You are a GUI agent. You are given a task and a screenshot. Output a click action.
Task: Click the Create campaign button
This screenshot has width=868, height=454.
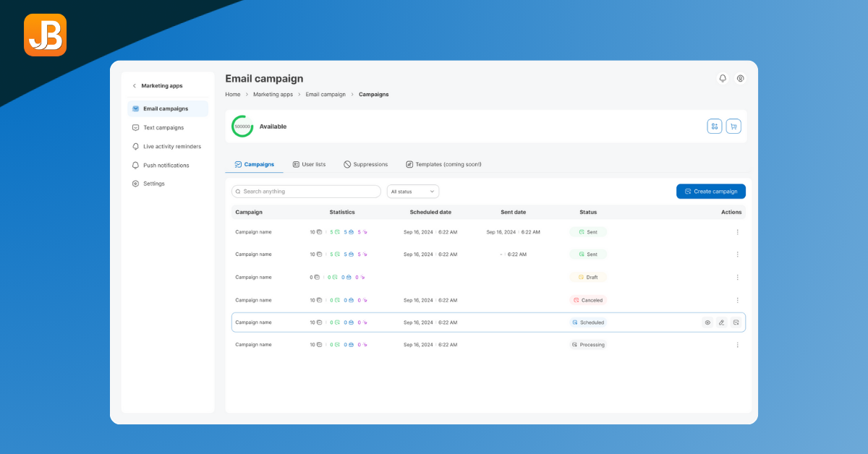coord(711,192)
